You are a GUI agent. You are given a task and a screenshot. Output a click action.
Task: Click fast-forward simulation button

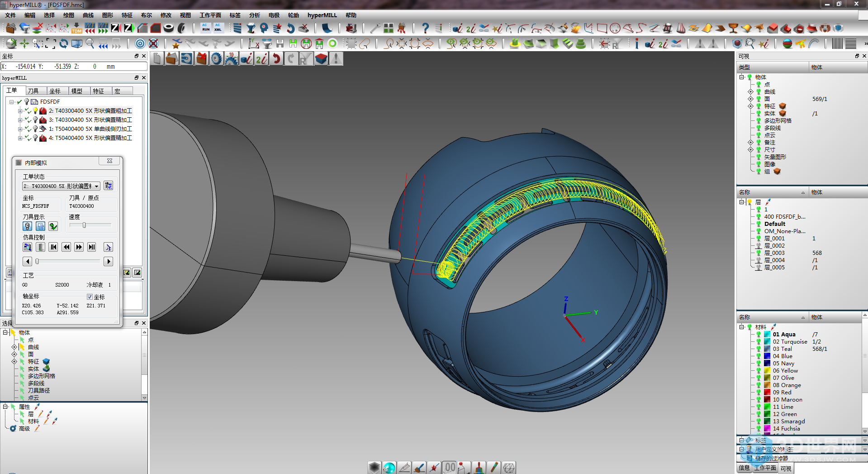79,247
